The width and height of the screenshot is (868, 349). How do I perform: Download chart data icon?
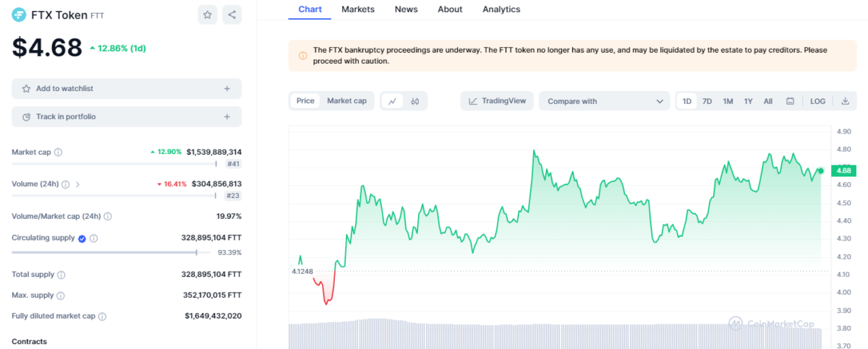click(x=845, y=101)
